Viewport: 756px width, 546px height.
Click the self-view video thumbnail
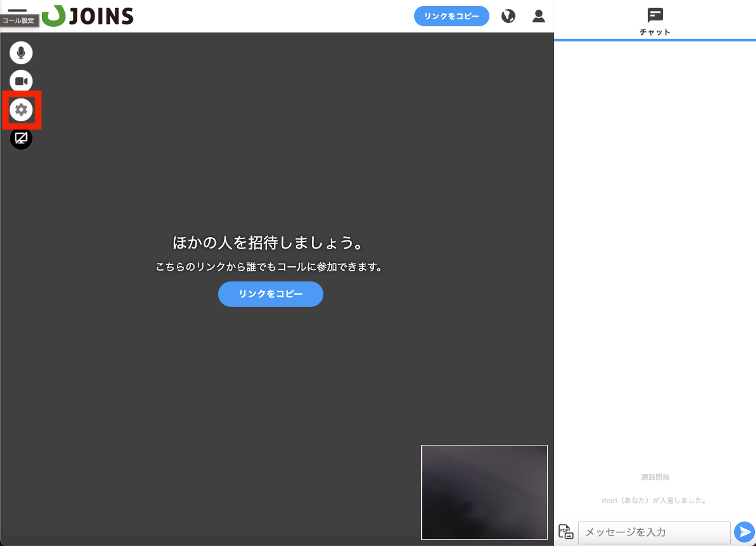pos(484,492)
